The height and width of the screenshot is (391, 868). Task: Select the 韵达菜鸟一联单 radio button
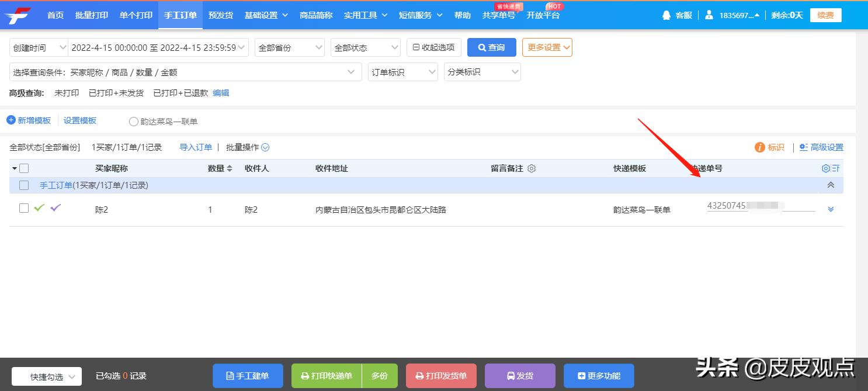(133, 122)
